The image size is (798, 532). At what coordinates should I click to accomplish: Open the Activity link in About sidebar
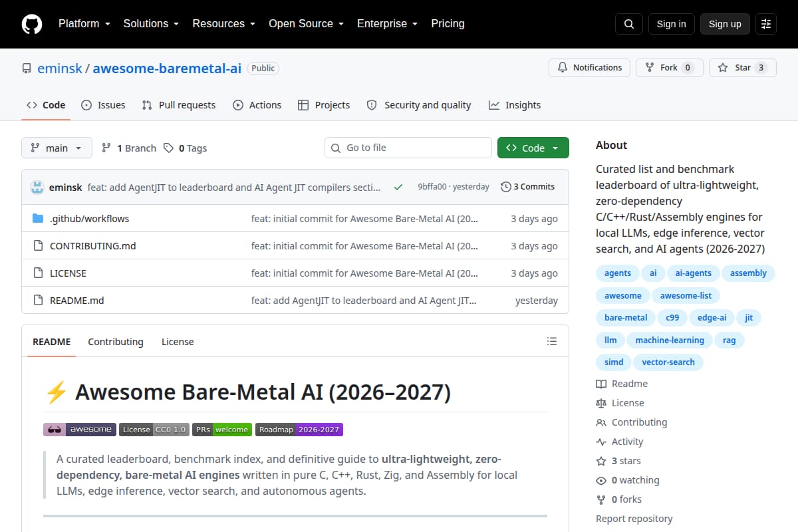620,442
